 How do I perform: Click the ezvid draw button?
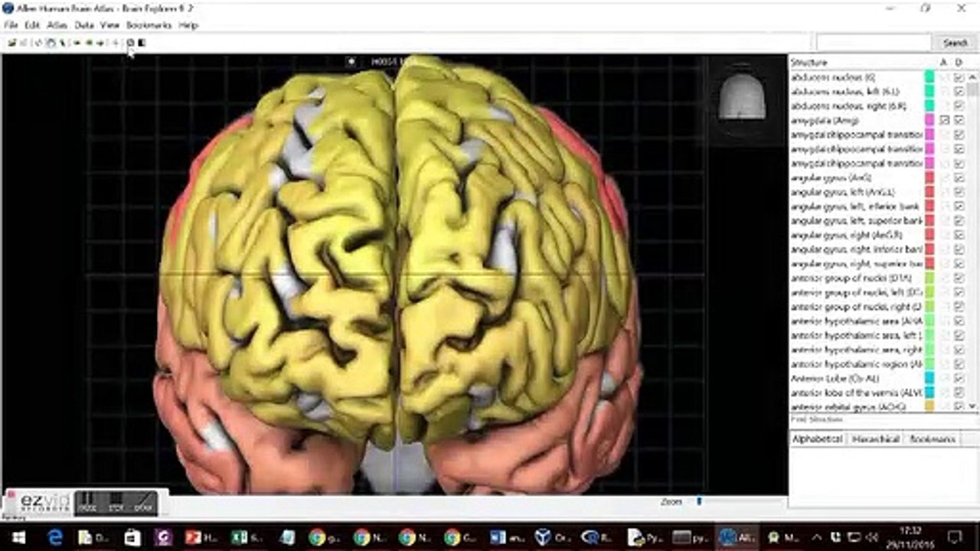pyautogui.click(x=143, y=502)
